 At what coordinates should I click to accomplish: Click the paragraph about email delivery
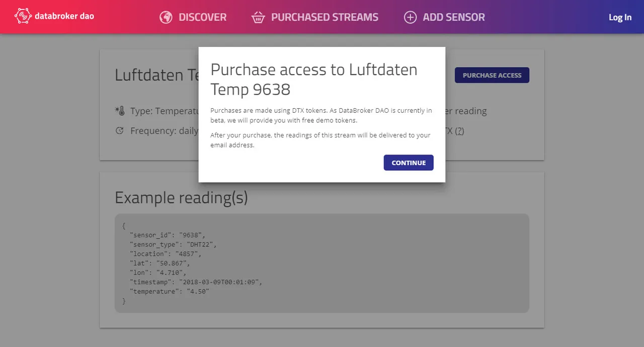coord(320,140)
